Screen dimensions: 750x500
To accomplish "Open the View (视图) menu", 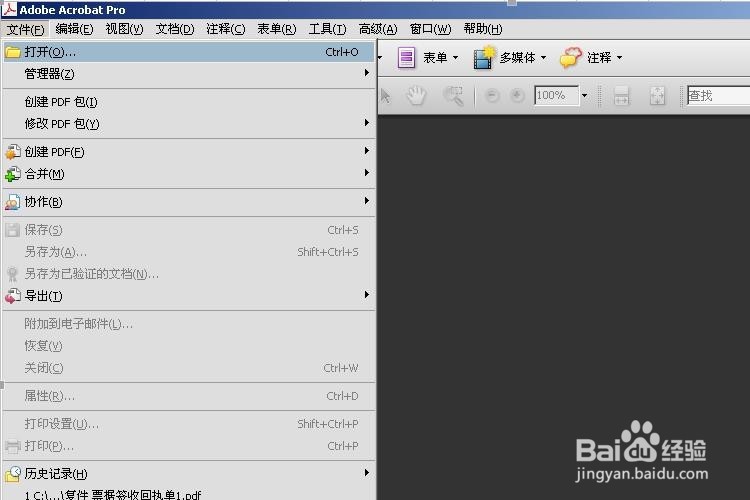I will (x=124, y=29).
